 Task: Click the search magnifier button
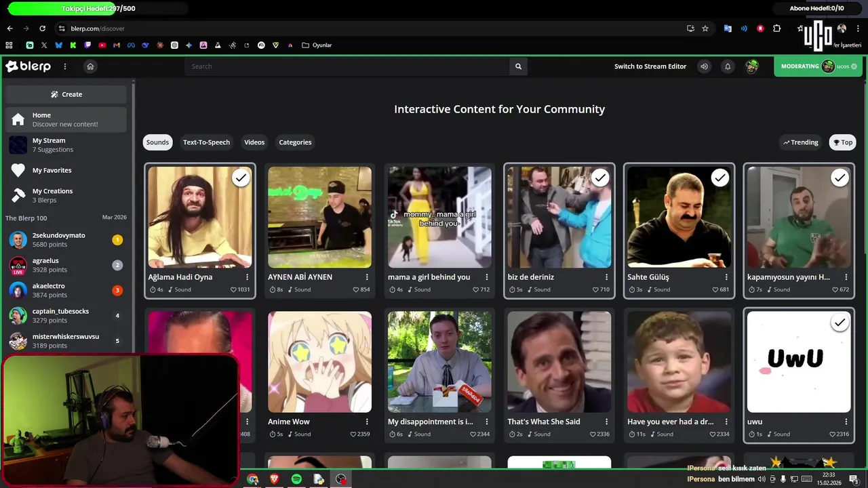coord(518,66)
